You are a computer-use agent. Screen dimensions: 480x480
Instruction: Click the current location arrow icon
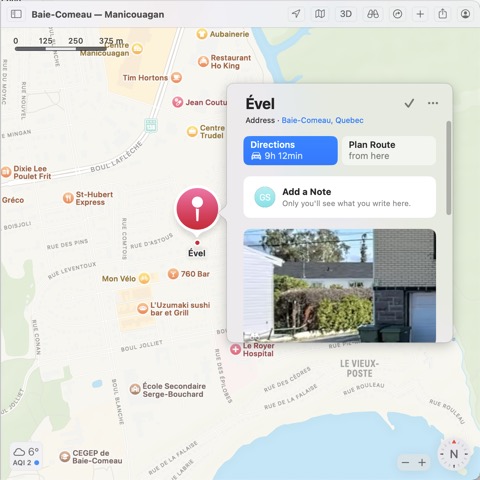point(296,14)
